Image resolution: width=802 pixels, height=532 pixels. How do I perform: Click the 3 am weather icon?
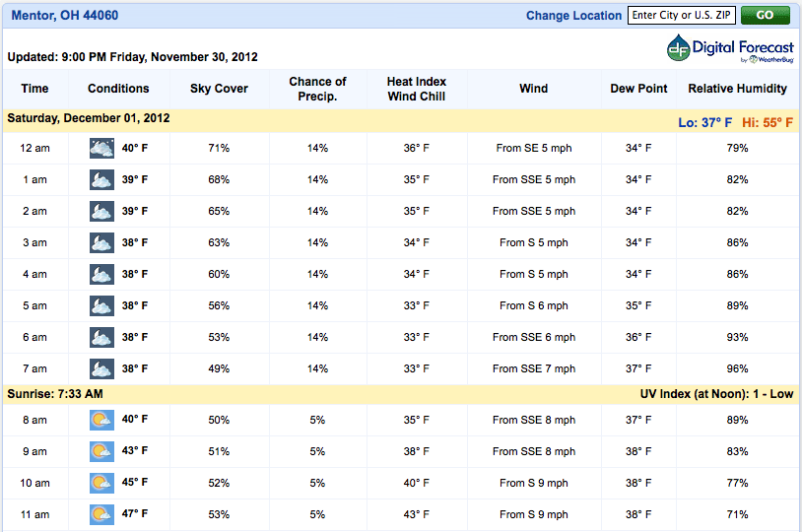click(x=101, y=243)
